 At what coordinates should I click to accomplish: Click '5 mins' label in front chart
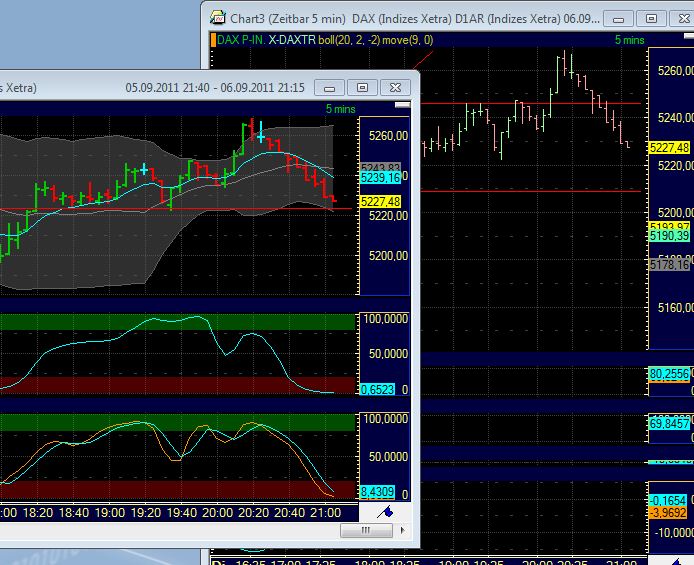(x=340, y=109)
